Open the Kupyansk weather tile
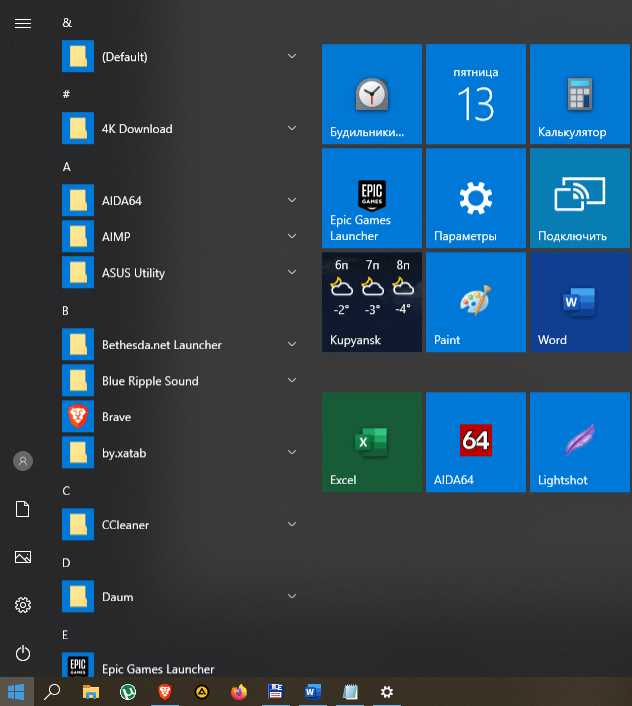 click(372, 302)
